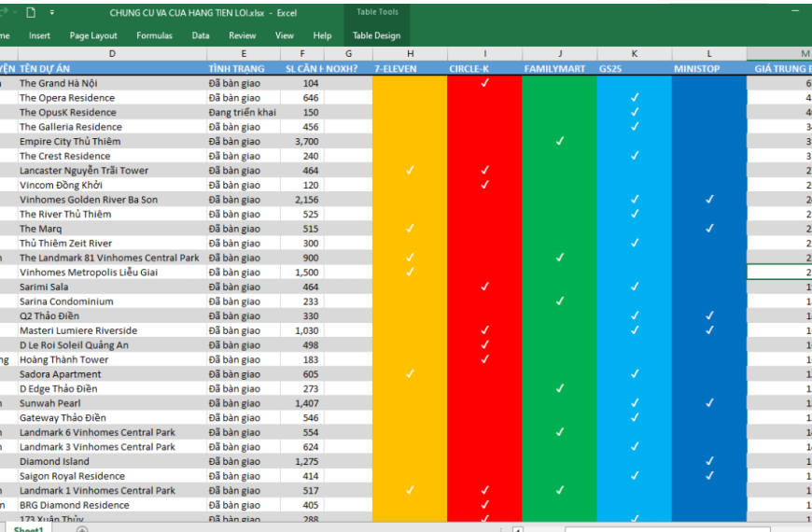Open the Formulas ribbon tab
Screen dimensions: 812x532
(154, 35)
